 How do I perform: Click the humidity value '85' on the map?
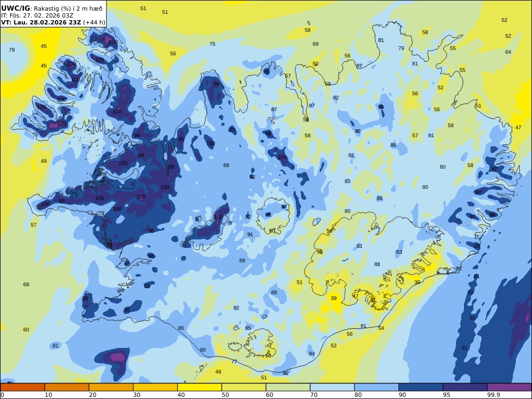(248, 328)
